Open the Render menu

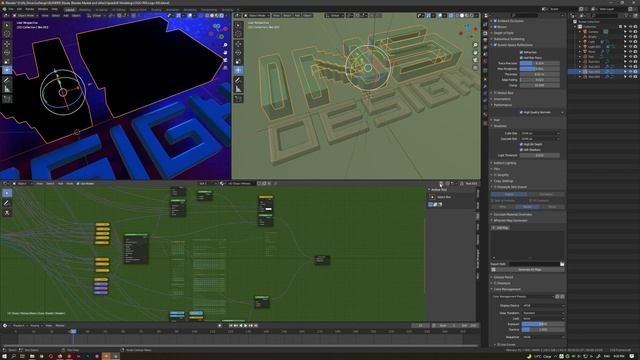pos(30,9)
